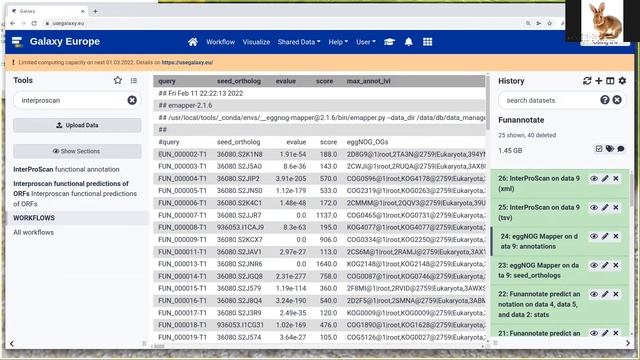Reload the browser page
The width and height of the screenshot is (640, 360).
34,23
